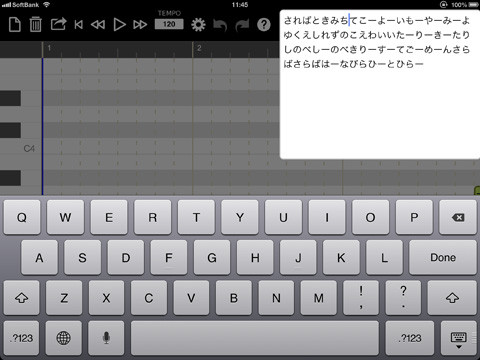Switch to numbers with left .?123 key

[x=22, y=338]
